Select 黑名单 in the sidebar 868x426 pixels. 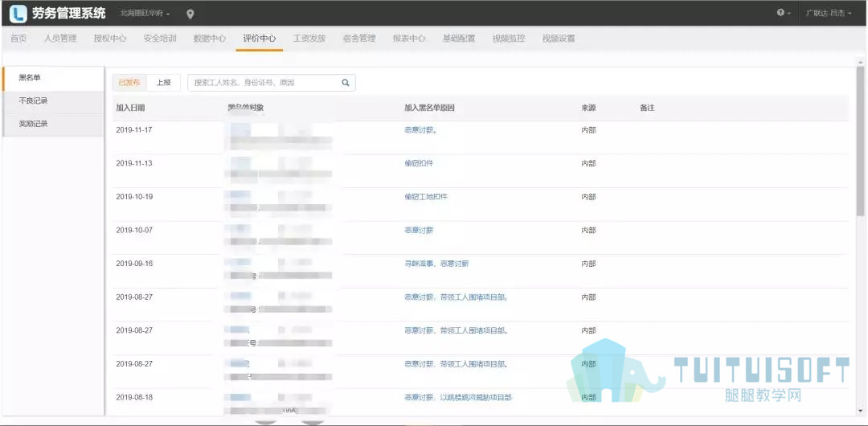pyautogui.click(x=53, y=78)
